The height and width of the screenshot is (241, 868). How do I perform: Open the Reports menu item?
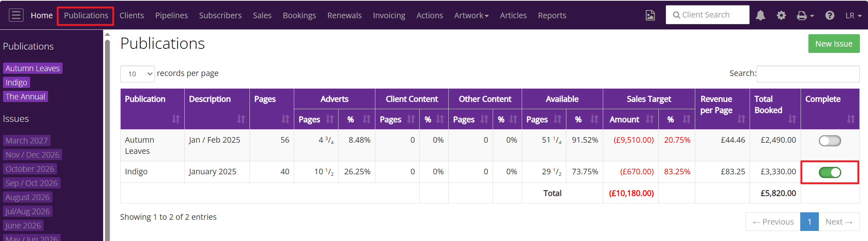552,15
